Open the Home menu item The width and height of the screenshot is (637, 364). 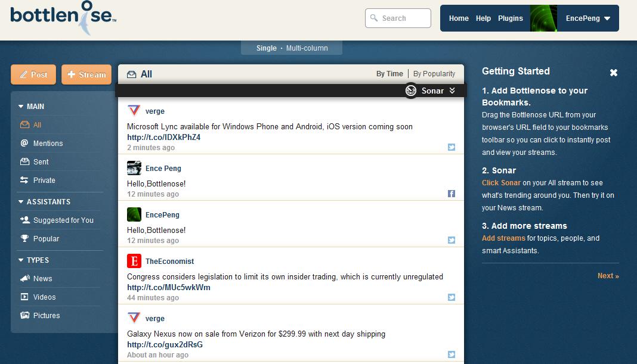point(459,18)
